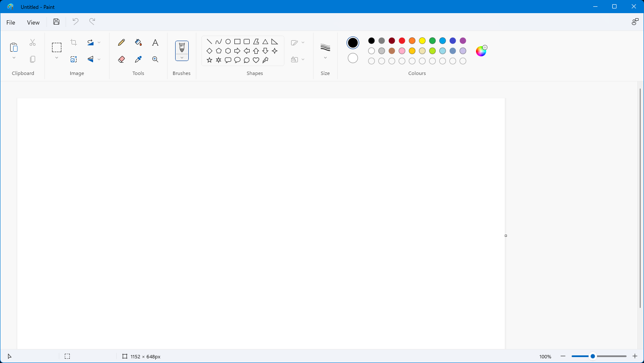The image size is (644, 363).
Task: Select the Fill with colour bucket
Action: [x=138, y=42]
